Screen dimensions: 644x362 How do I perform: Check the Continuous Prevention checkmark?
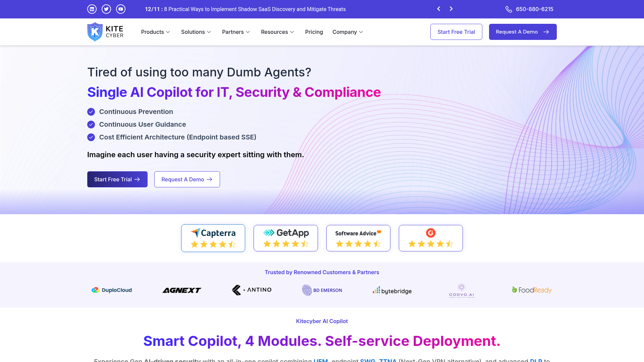91,112
